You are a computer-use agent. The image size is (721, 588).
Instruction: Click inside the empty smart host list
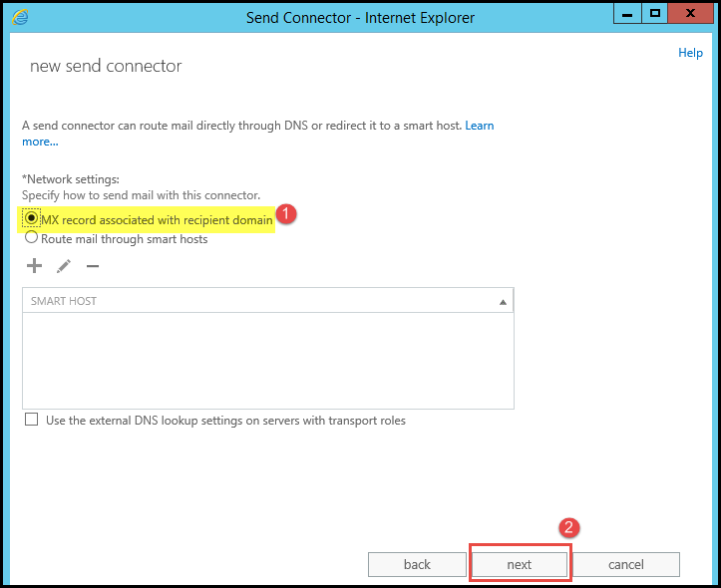pyautogui.click(x=267, y=359)
